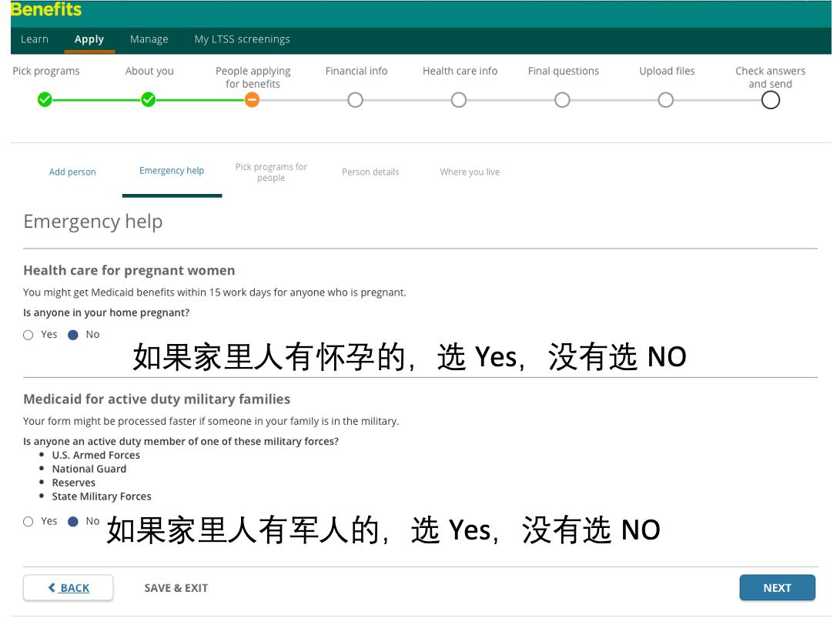The width and height of the screenshot is (840, 618).
Task: Click the Health care info step circle
Action: tap(459, 99)
